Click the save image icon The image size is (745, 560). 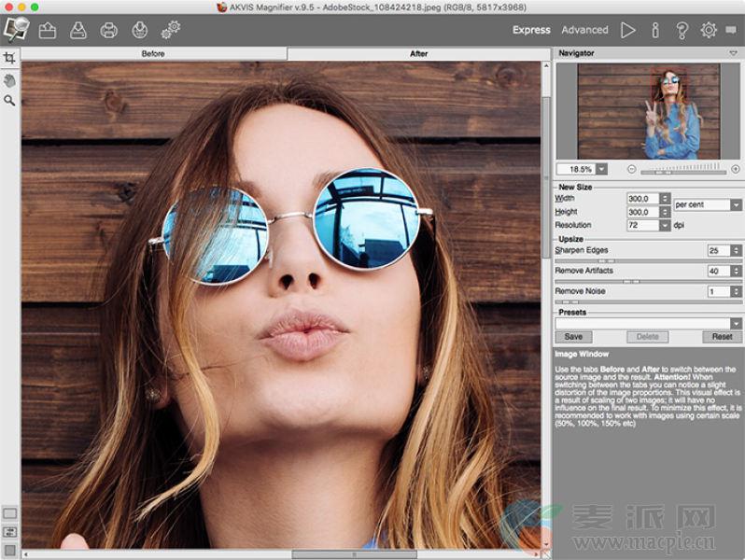click(x=77, y=30)
